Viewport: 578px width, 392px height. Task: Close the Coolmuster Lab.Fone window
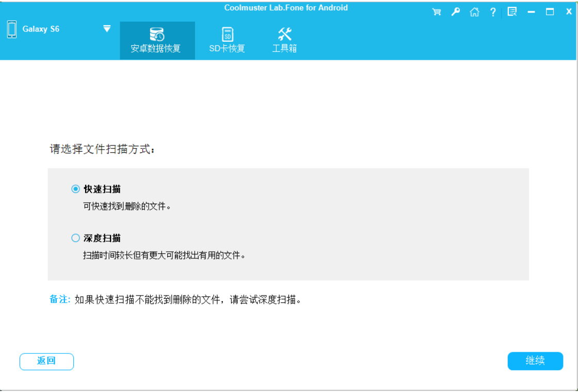tap(569, 12)
